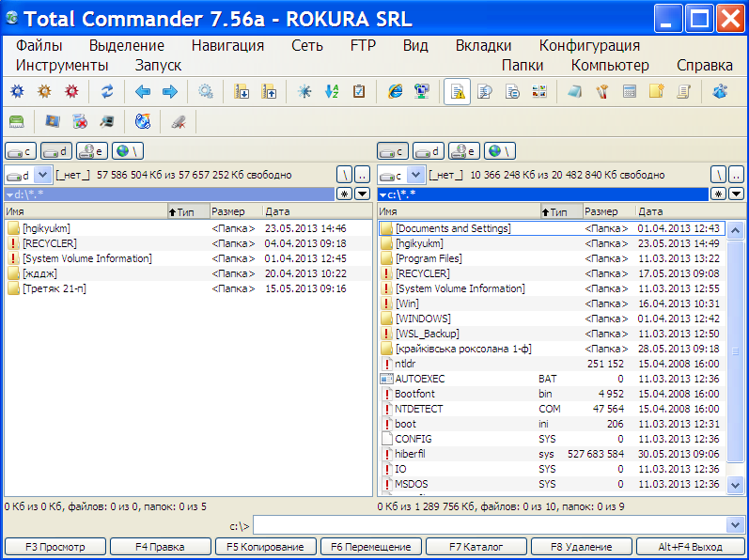Screen dimensions: 749x560
Task: Open settings via the pale gears icon
Action: coord(206,91)
